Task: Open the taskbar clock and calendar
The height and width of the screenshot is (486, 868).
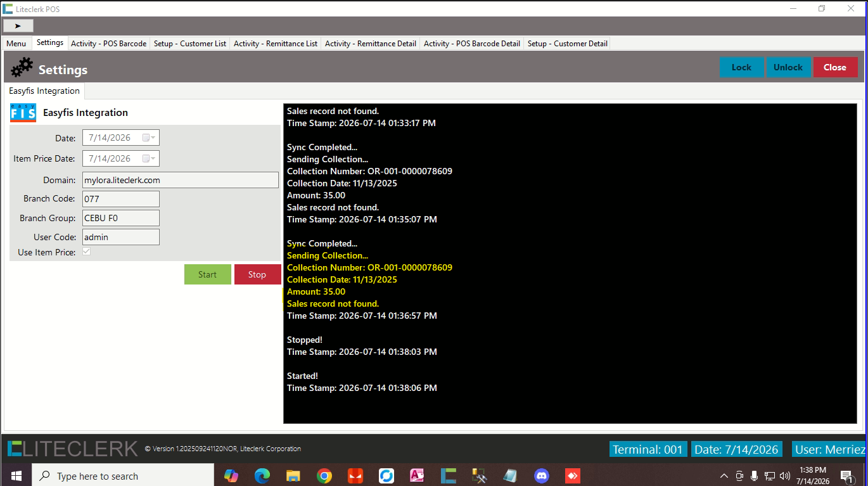Action: click(x=813, y=476)
